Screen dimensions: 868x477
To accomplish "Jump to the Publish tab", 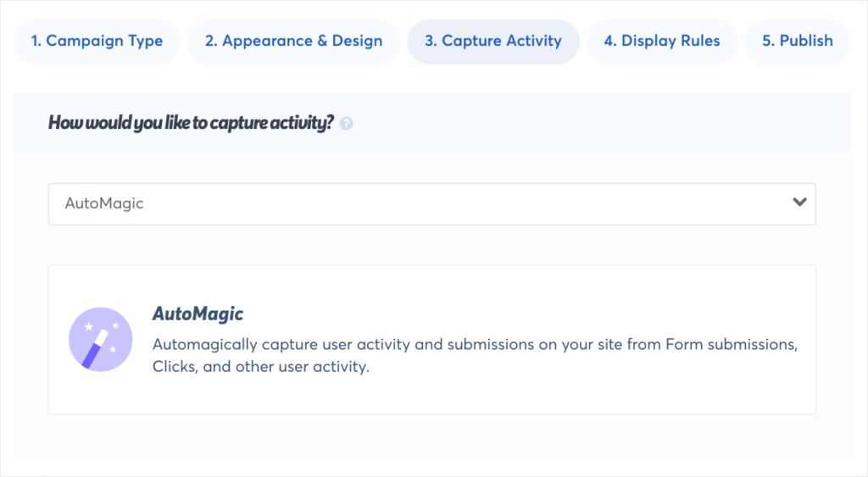I will pyautogui.click(x=798, y=42).
